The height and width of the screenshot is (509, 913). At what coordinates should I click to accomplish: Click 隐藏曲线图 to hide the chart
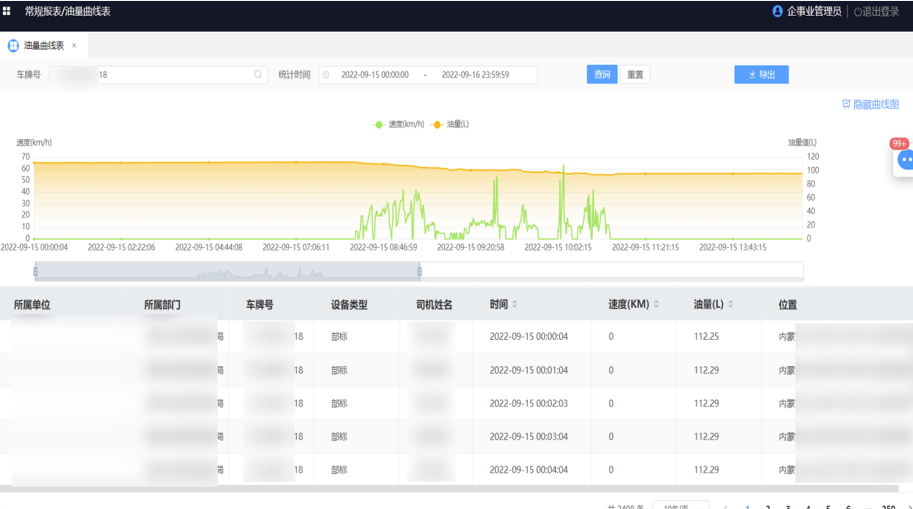click(x=870, y=104)
